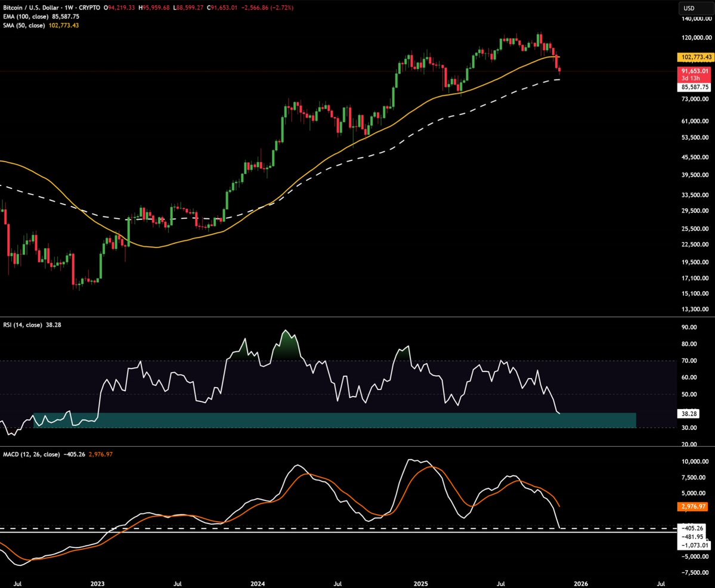Click the MACD level label −405.26
The width and height of the screenshot is (715, 588).
(x=693, y=528)
